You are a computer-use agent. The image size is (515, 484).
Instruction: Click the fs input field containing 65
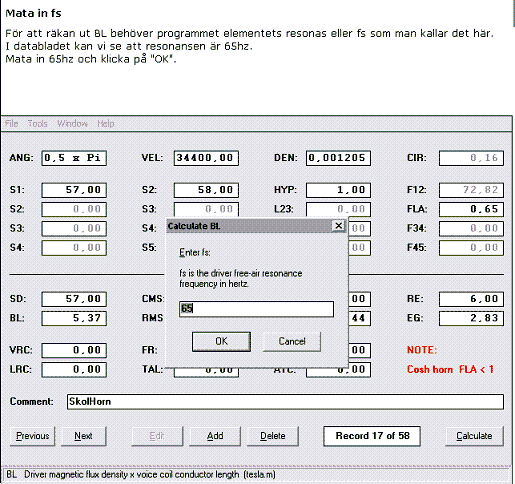(x=256, y=309)
